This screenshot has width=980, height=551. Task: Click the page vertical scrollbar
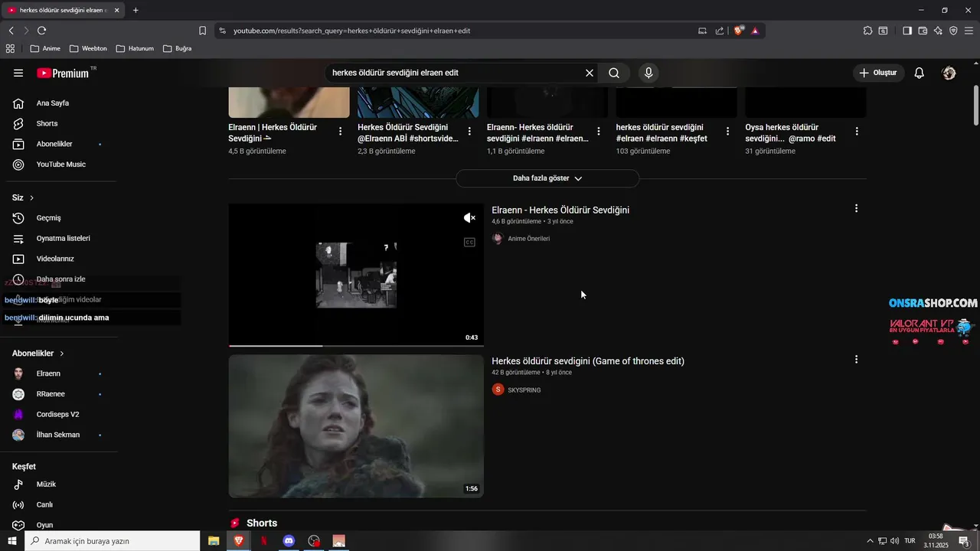(x=975, y=103)
